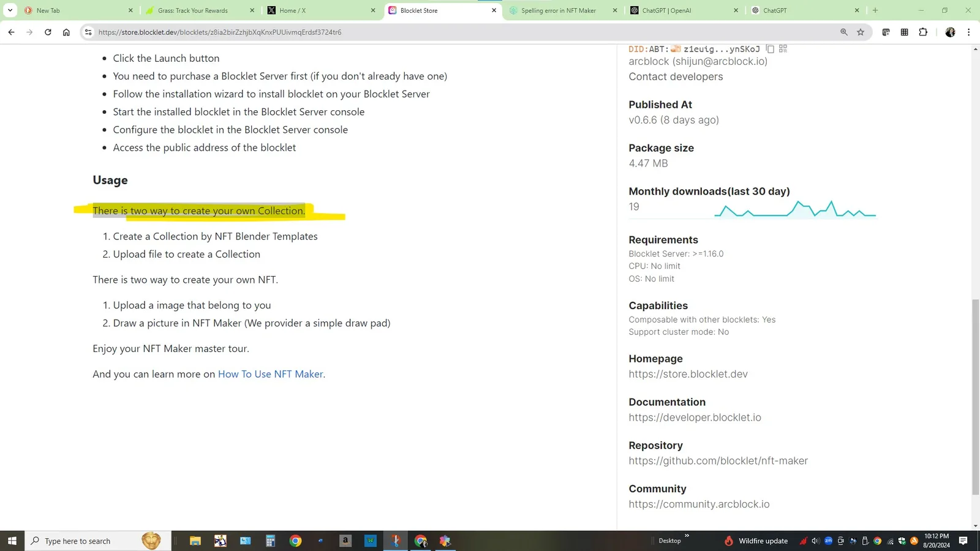Switch to Grass: Track Your Rewards tab
The image size is (980, 551).
coord(201,10)
